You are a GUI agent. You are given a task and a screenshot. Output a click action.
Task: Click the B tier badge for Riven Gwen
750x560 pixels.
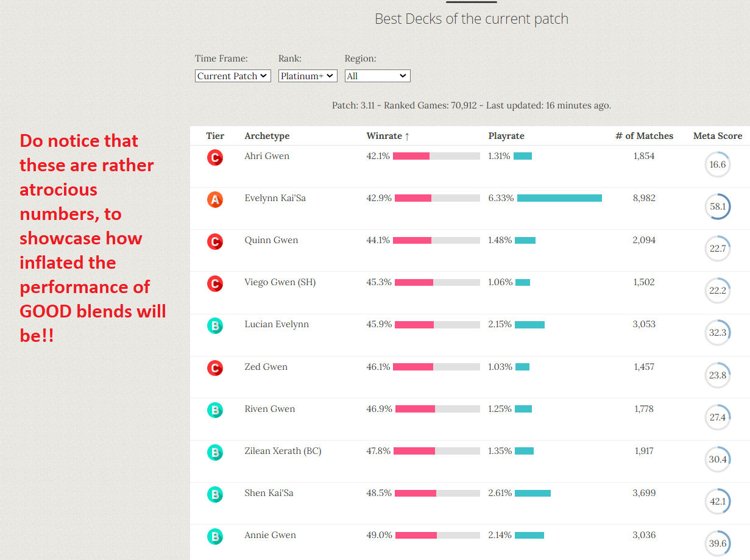click(214, 410)
